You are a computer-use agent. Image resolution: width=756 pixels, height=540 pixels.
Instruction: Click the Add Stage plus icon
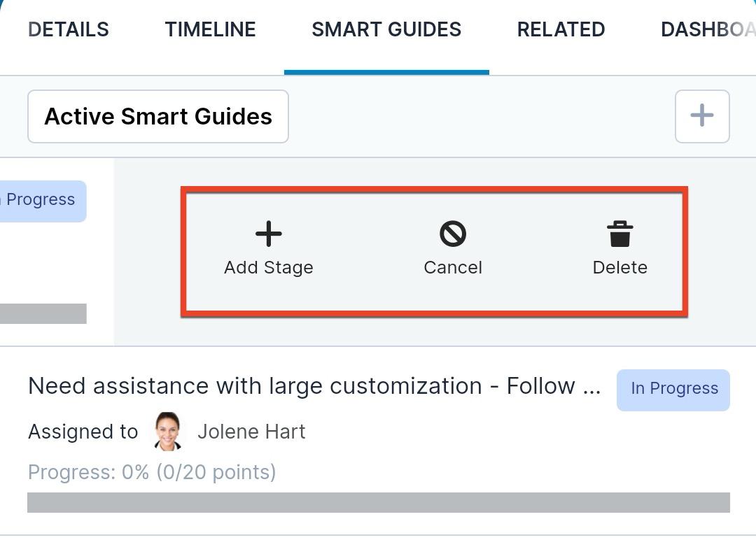[x=268, y=234]
